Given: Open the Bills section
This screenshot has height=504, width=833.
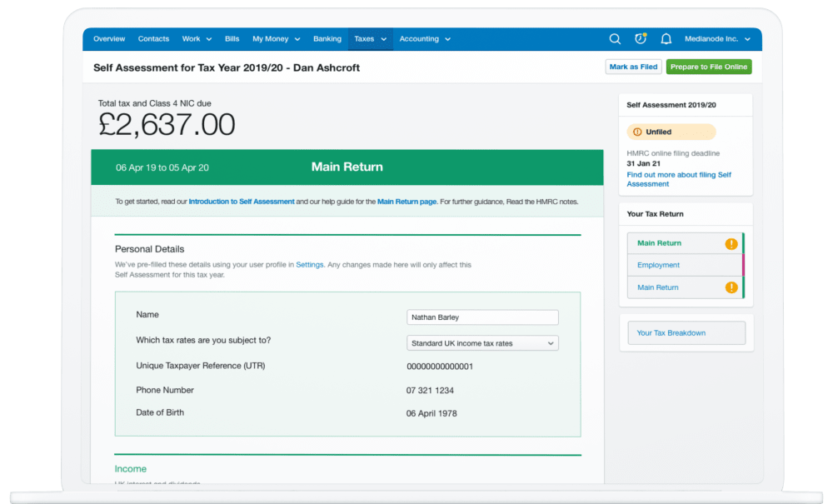Looking at the screenshot, I should point(232,39).
